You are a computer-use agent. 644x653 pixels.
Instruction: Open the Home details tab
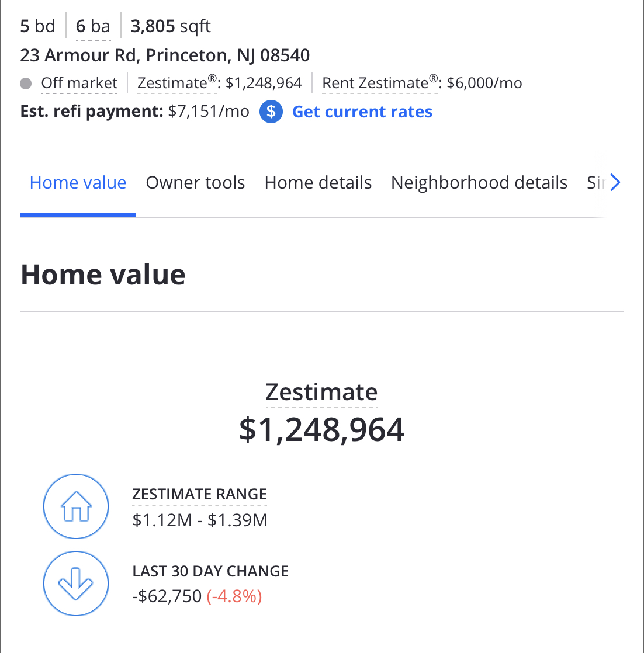point(318,183)
